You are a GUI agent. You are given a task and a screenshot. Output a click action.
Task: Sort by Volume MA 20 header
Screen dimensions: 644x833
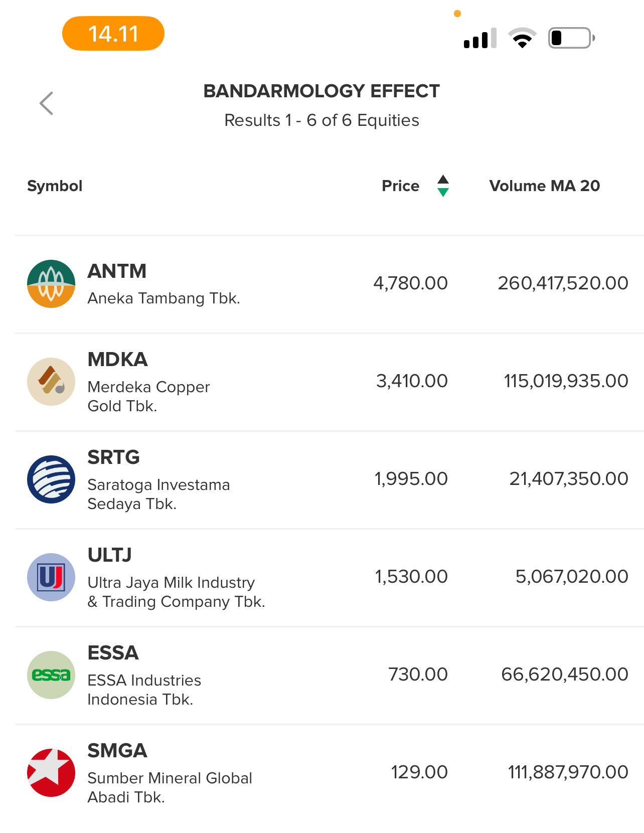(x=544, y=186)
